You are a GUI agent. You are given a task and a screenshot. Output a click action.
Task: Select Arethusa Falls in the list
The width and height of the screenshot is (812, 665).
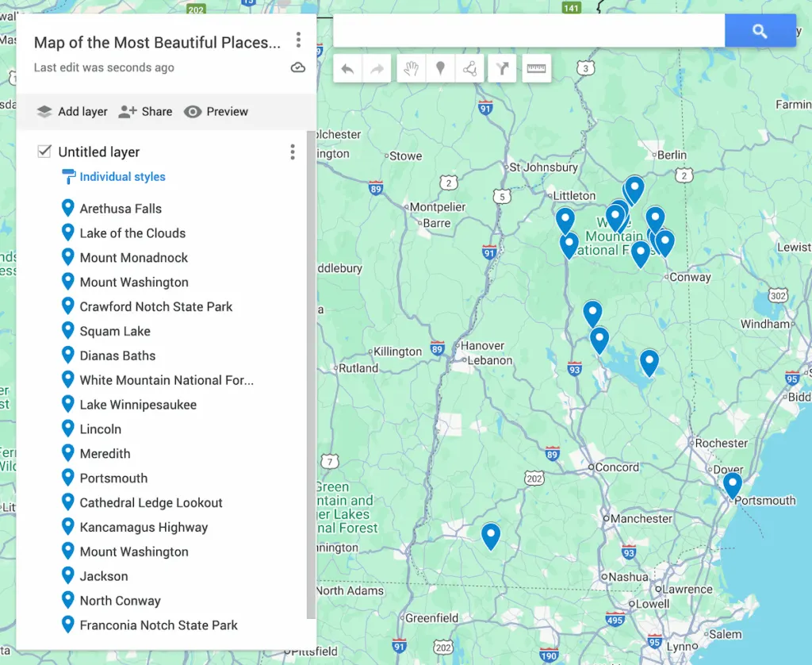point(121,209)
